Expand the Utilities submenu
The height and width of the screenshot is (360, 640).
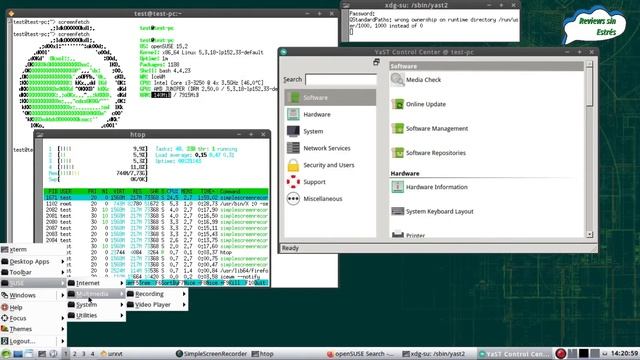pos(96,316)
